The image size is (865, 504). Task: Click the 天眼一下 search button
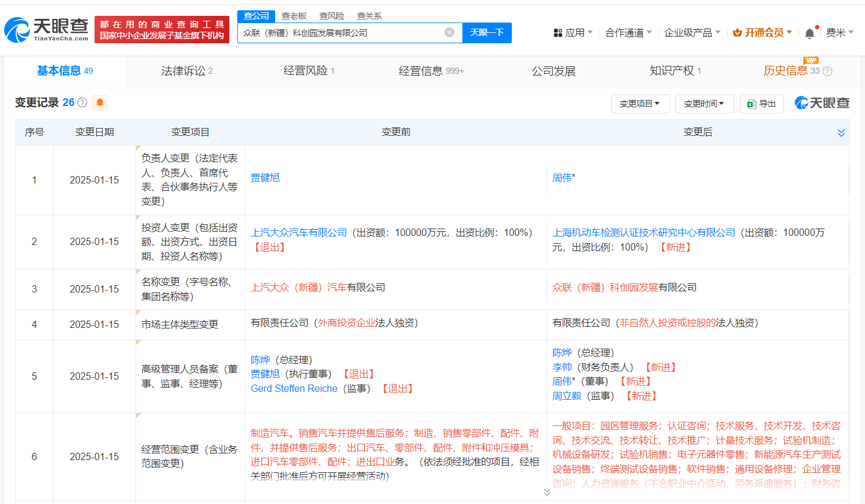pos(487,32)
